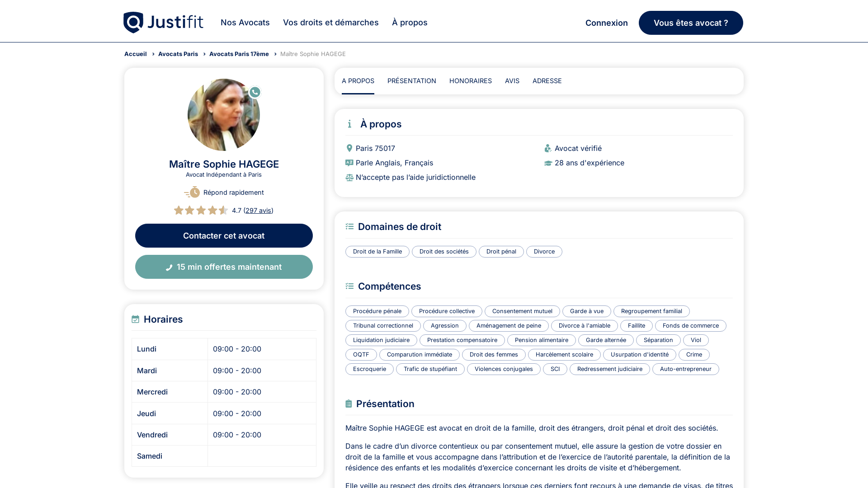Open the Nos Avocats menu
The image size is (868, 488).
coord(245,23)
